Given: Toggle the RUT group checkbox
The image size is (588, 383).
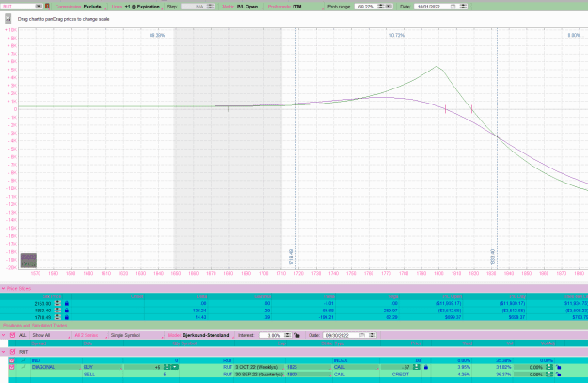Looking at the screenshot, I should [x=12, y=352].
